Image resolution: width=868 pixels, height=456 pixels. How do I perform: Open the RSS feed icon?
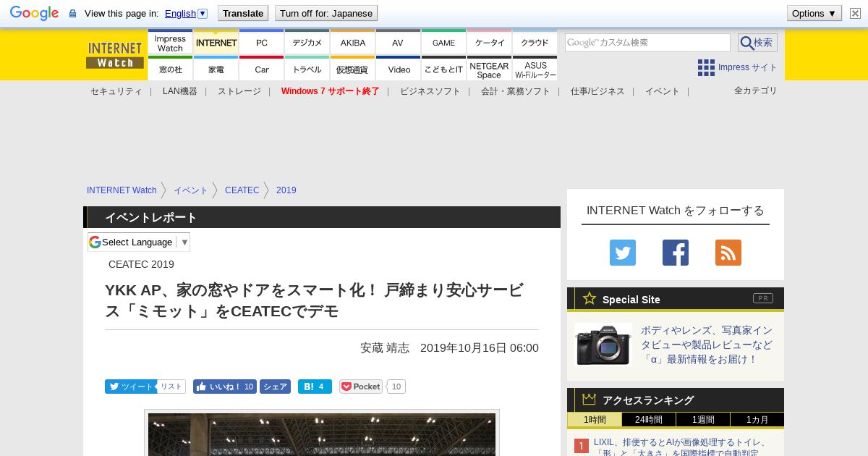pos(728,253)
